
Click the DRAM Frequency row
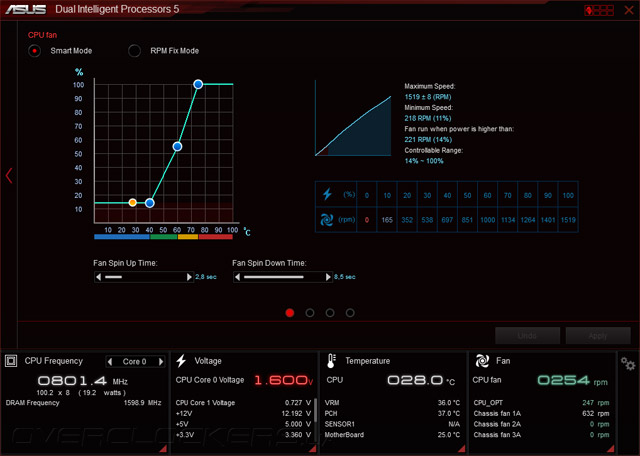pyautogui.click(x=83, y=403)
